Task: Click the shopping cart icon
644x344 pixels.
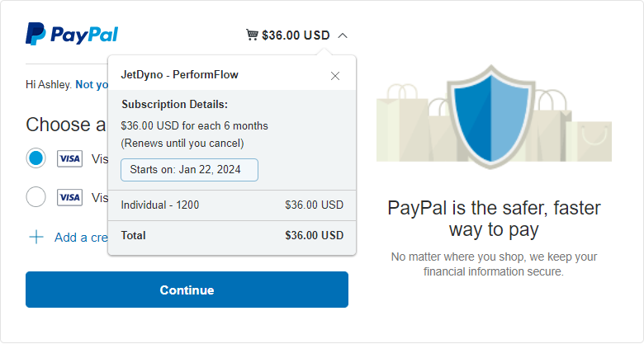Action: (252, 35)
